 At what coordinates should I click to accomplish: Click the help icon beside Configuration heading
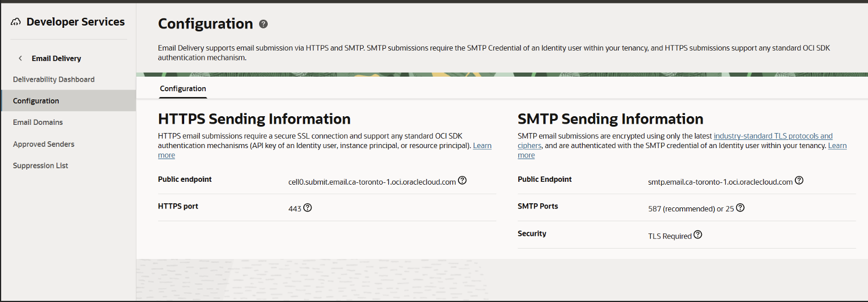[x=263, y=24]
